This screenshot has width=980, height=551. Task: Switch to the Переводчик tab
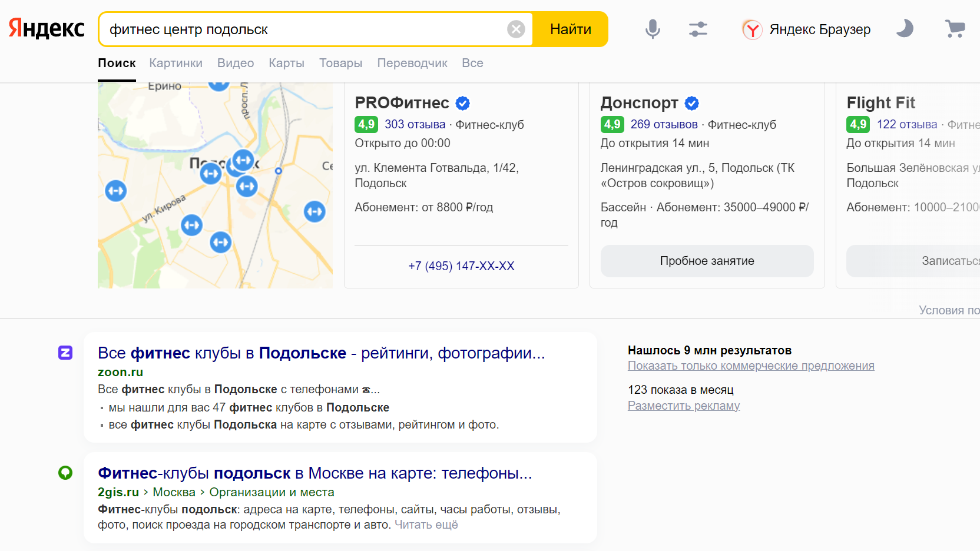[x=412, y=63]
